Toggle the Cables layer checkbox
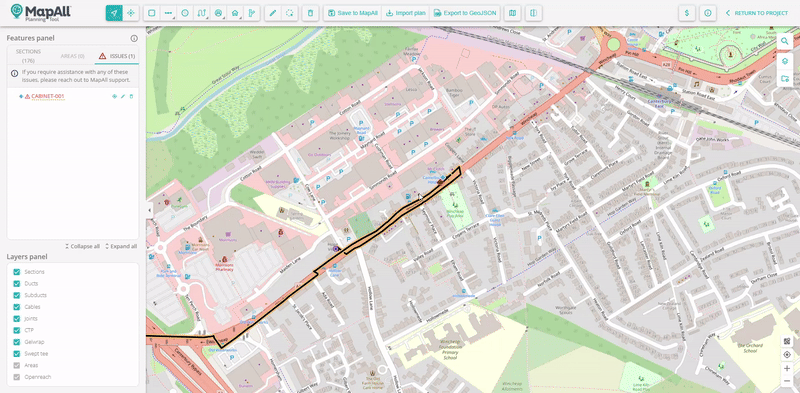Screen dimensions: 800x393 tap(17, 307)
